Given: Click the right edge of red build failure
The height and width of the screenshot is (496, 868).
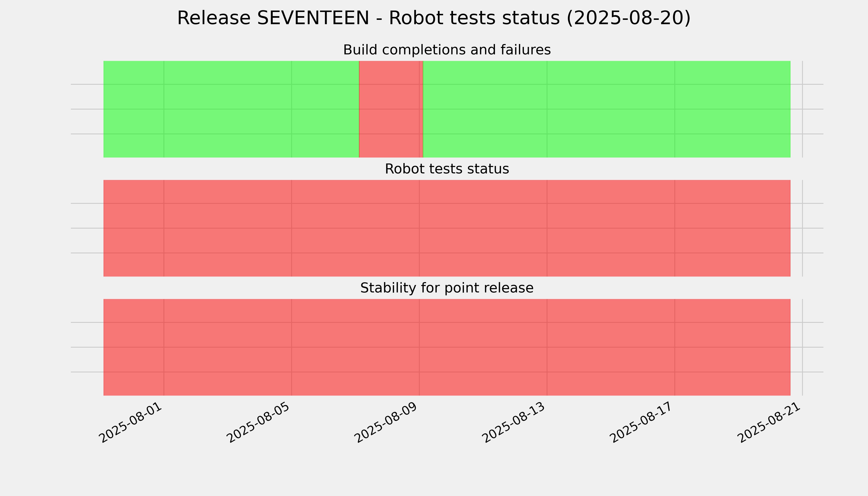Looking at the screenshot, I should [x=423, y=109].
